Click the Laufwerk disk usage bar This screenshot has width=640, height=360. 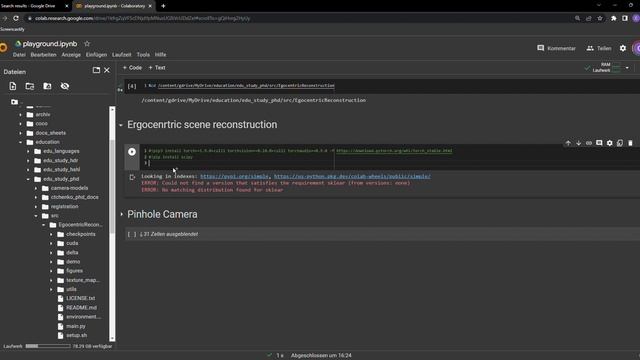[48, 346]
